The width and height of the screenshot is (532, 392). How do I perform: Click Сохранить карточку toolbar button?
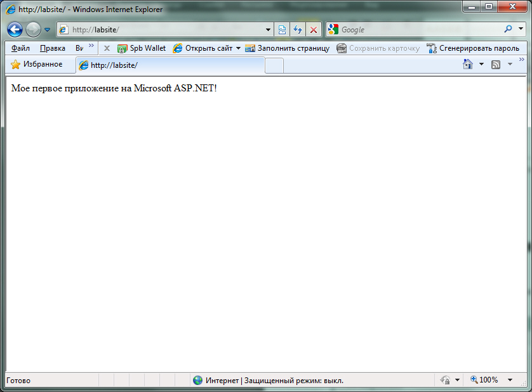tap(378, 48)
